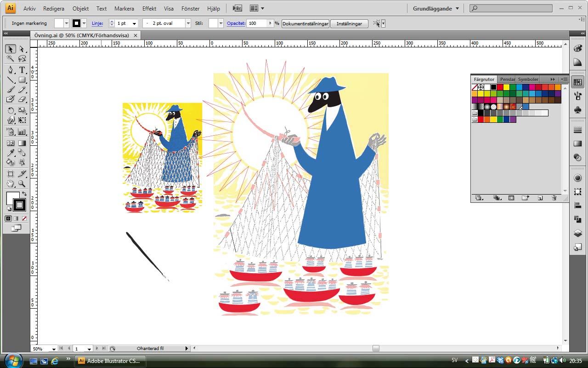The height and width of the screenshot is (368, 588).
Task: Click the new color group folder icon
Action: 526,198
